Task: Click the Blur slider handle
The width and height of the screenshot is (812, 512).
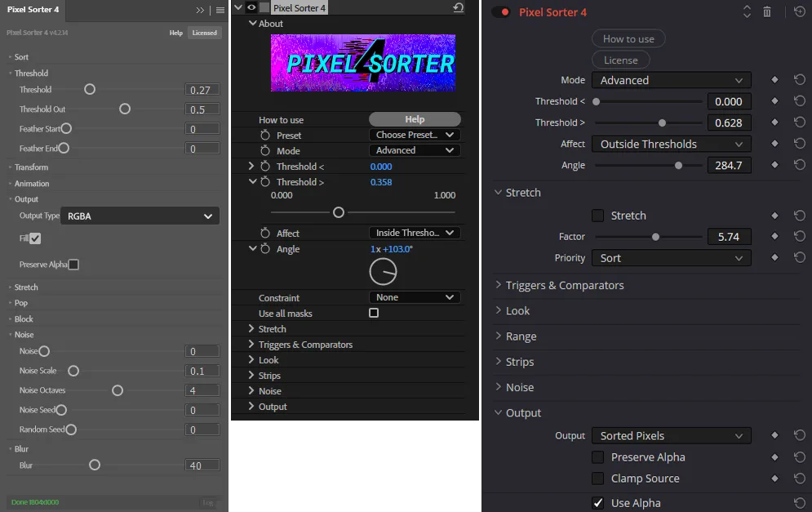Action: (x=94, y=465)
